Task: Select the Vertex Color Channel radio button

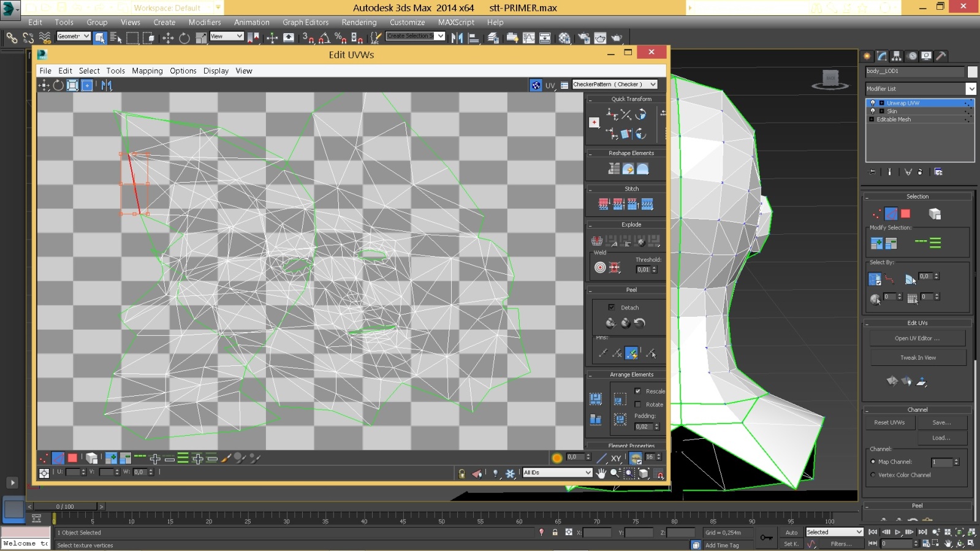Action: point(873,475)
